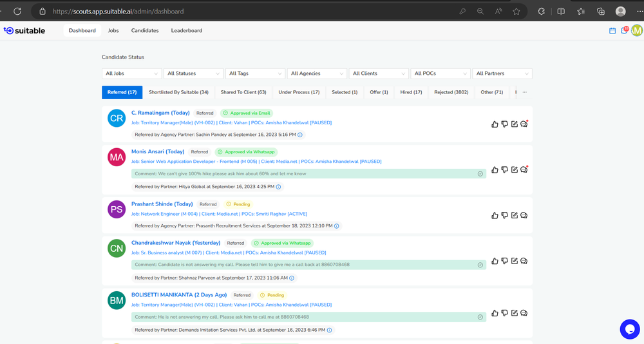Screen dimensions: 644x344
Task: Show more status tabs via ellipsis
Action: tap(524, 93)
